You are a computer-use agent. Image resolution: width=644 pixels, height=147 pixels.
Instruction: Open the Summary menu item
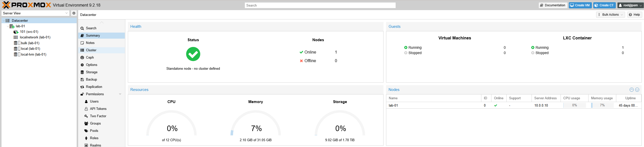coord(101,36)
